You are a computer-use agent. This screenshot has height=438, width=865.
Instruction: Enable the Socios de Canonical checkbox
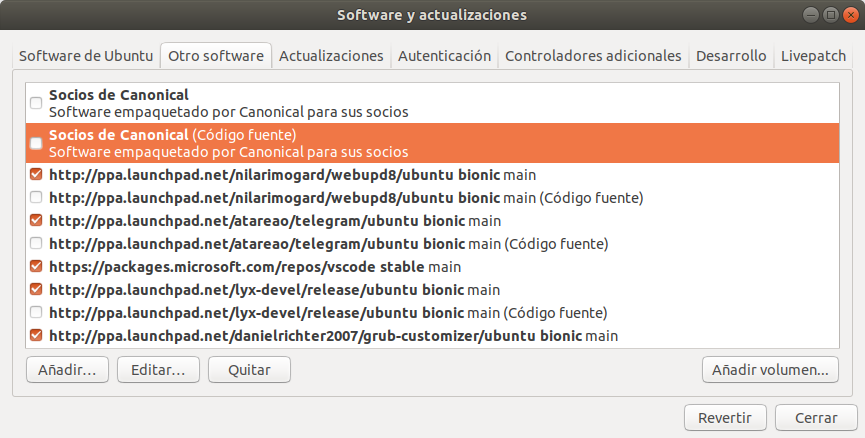tap(36, 103)
